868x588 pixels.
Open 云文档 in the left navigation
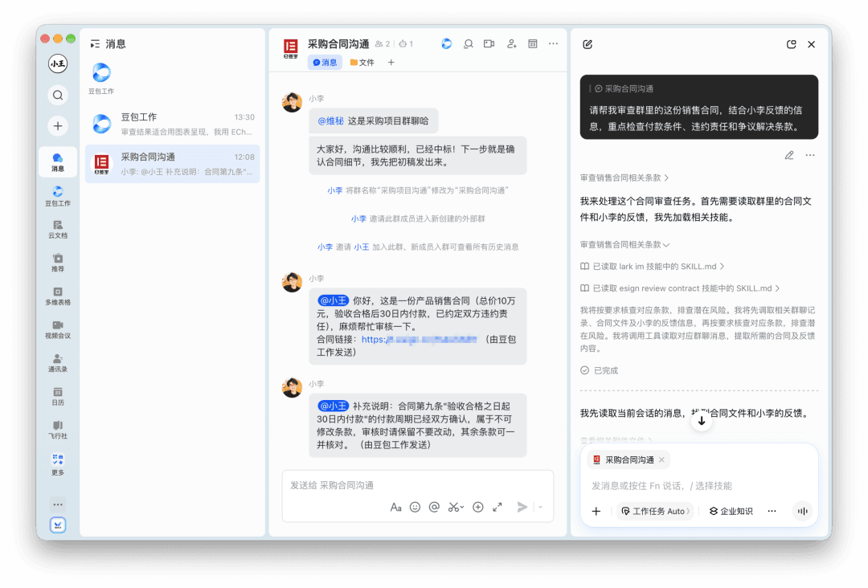click(58, 229)
